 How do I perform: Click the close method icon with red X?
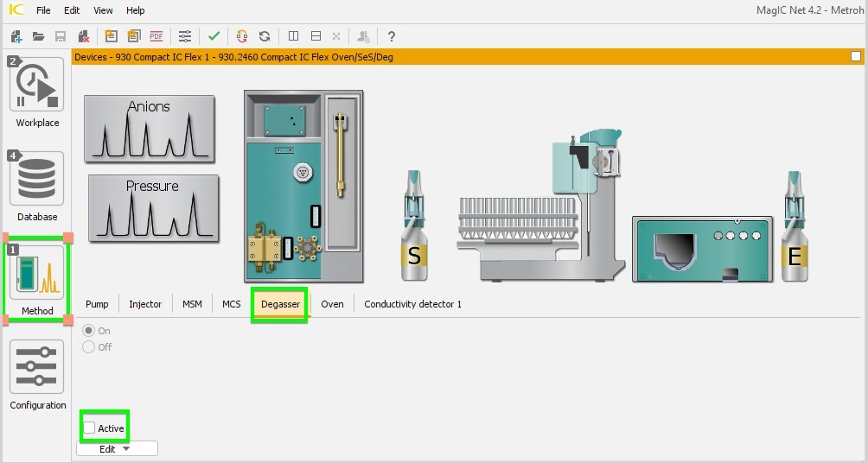[84, 36]
